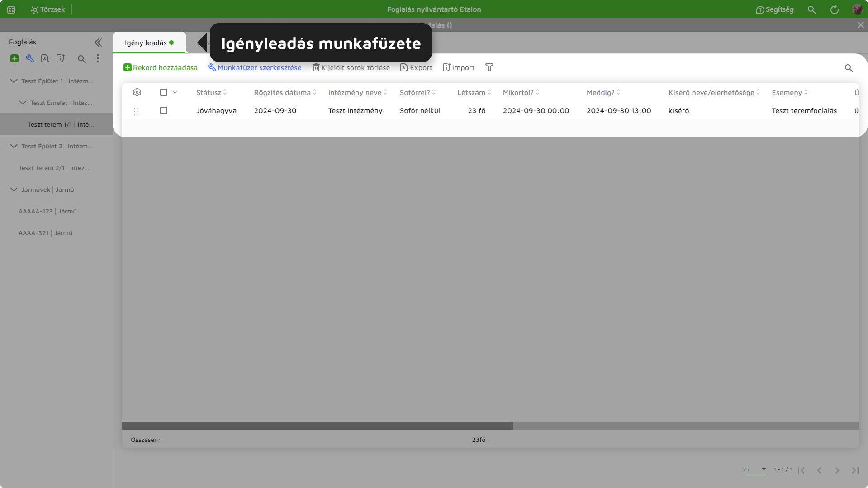Screen dimensions: 868x488
Task: Click the Jóváhagyva status cell
Action: 216,111
